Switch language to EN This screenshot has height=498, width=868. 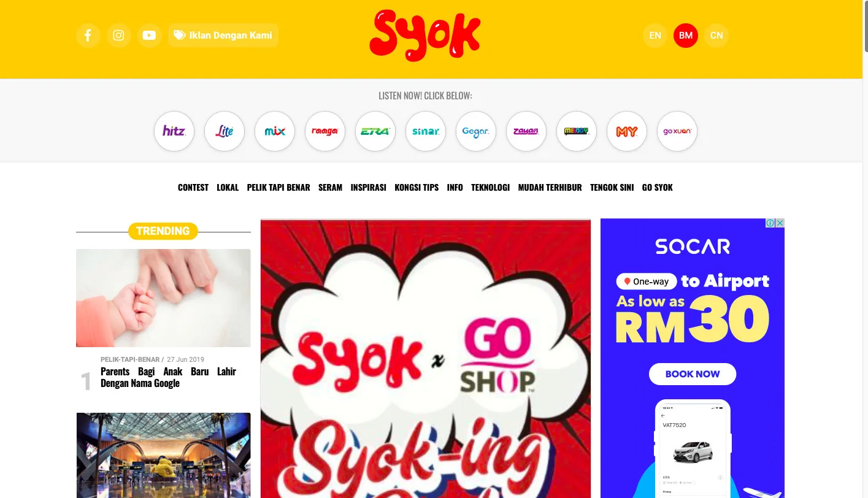click(655, 36)
